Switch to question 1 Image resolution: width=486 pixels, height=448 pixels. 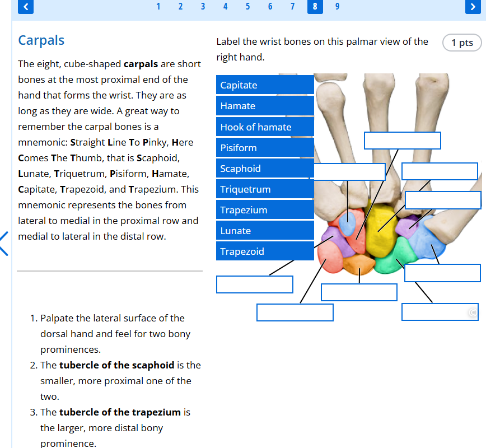(x=158, y=7)
